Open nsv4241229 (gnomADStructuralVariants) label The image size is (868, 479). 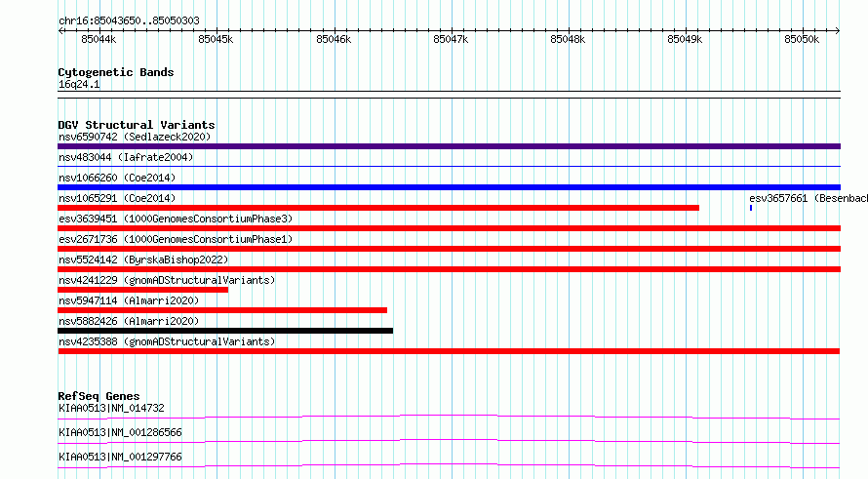[x=167, y=280]
